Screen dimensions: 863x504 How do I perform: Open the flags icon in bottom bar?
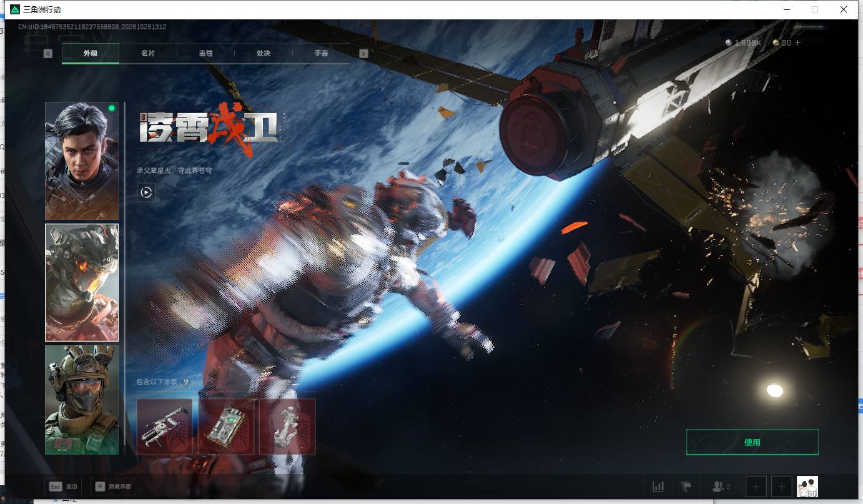tap(686, 487)
